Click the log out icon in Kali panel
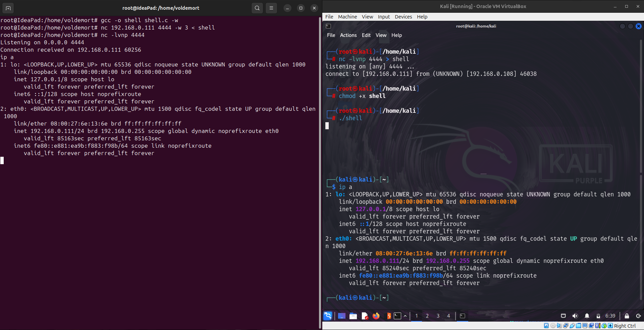The width and height of the screenshot is (644, 330). (x=638, y=316)
